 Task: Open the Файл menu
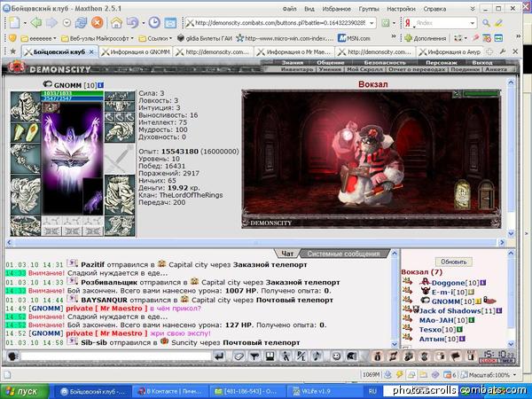point(289,9)
